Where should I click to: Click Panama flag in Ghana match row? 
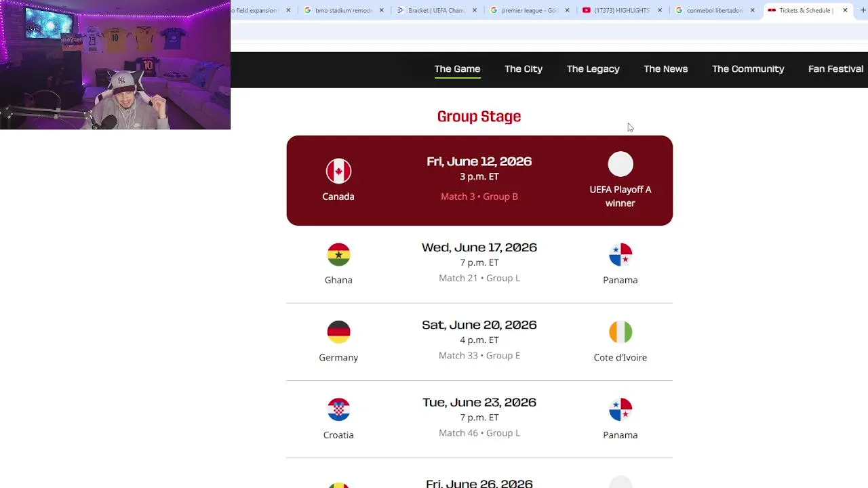coord(620,255)
